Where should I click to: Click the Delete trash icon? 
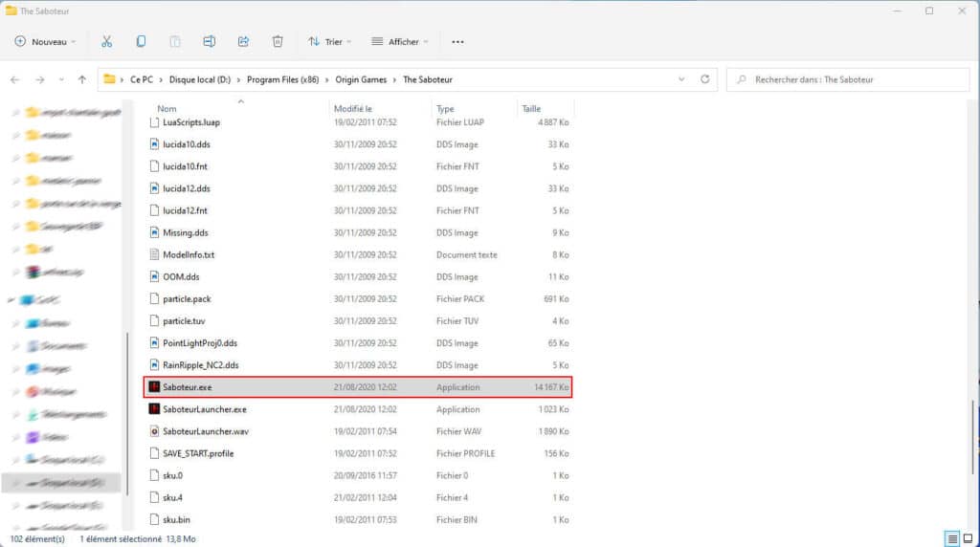point(278,41)
